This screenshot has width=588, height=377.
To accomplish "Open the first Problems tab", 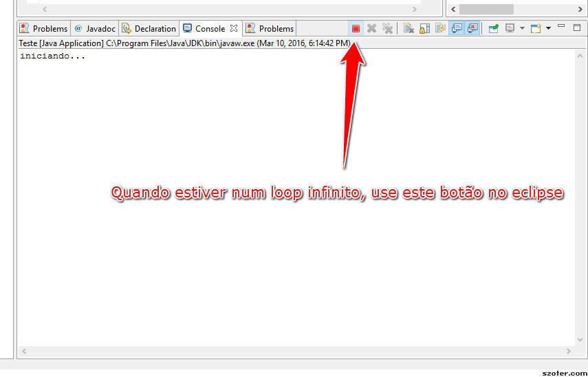I will click(44, 28).
